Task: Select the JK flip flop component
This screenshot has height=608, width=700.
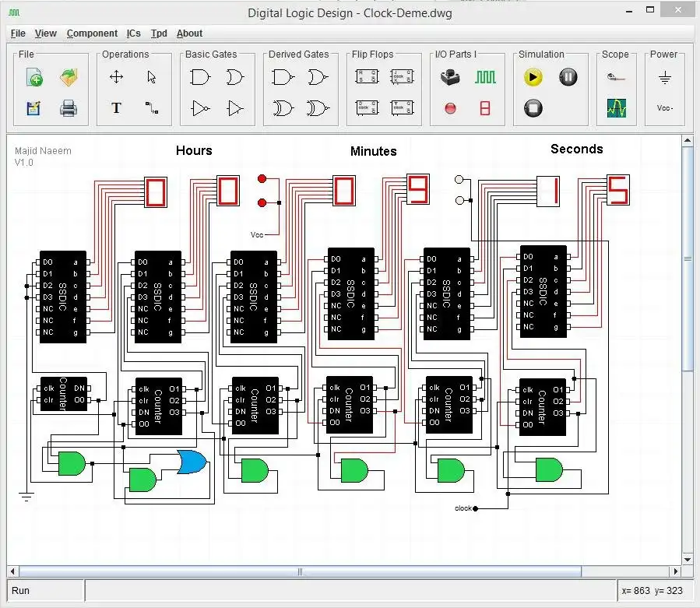Action: [402, 76]
